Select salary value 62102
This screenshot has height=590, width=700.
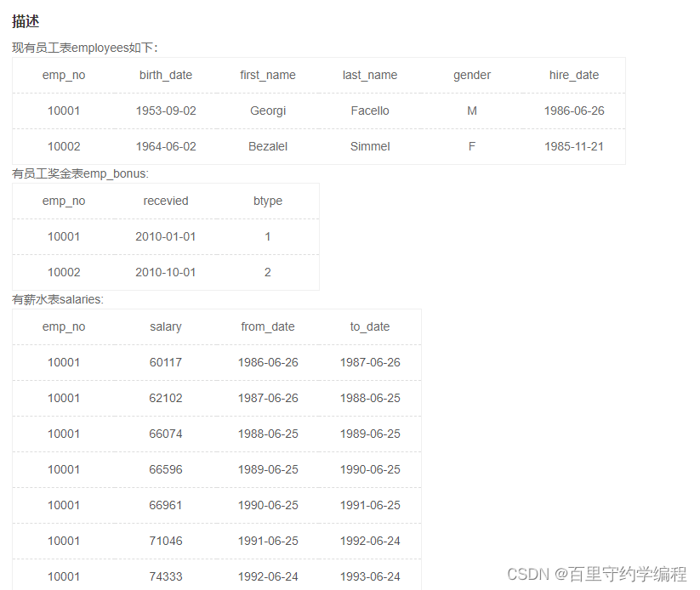166,398
